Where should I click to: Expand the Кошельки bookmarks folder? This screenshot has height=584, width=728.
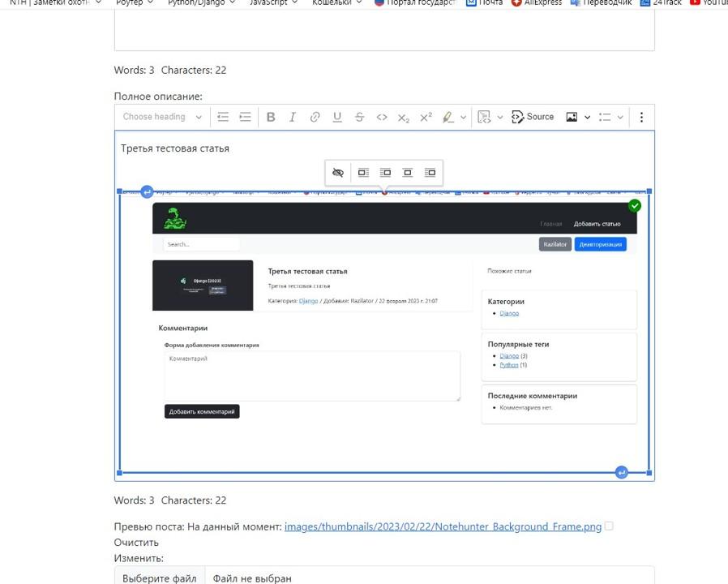coord(337,2)
